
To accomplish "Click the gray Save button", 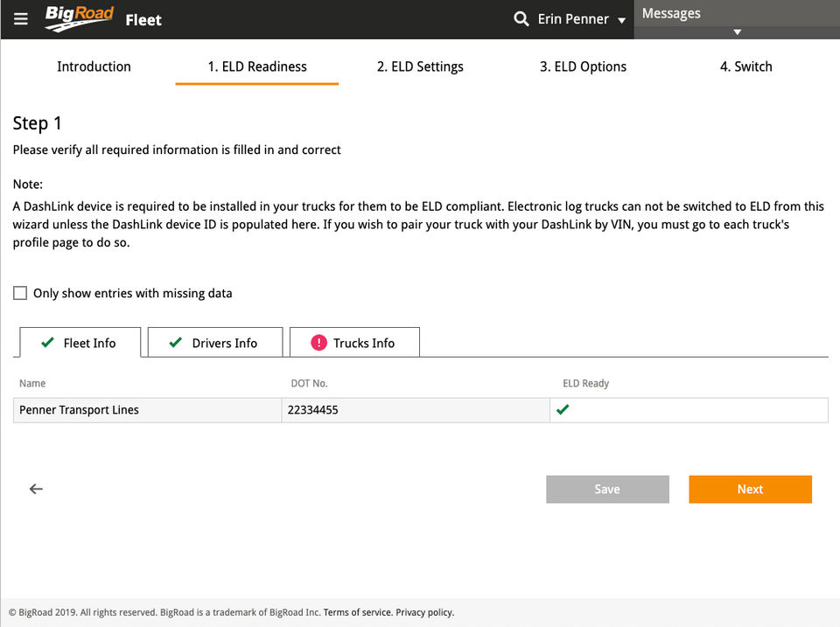I will tap(607, 490).
